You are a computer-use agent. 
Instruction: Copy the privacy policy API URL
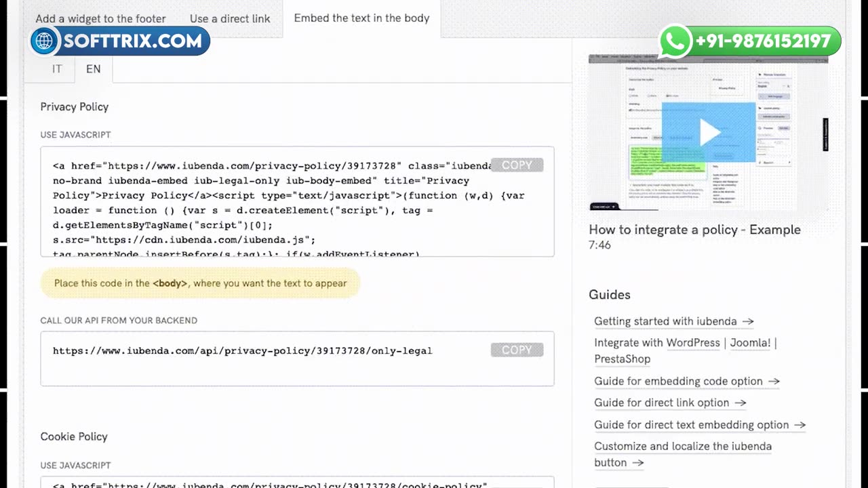[517, 350]
